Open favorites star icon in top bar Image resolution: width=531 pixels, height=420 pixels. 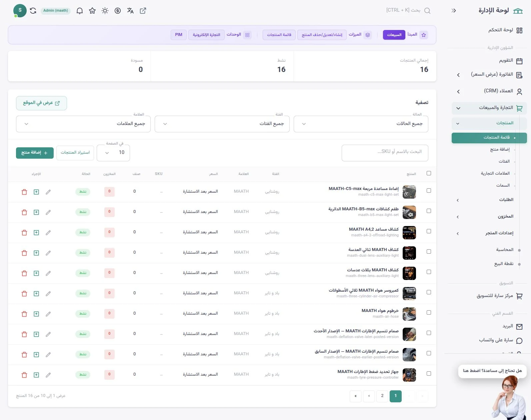point(92,11)
